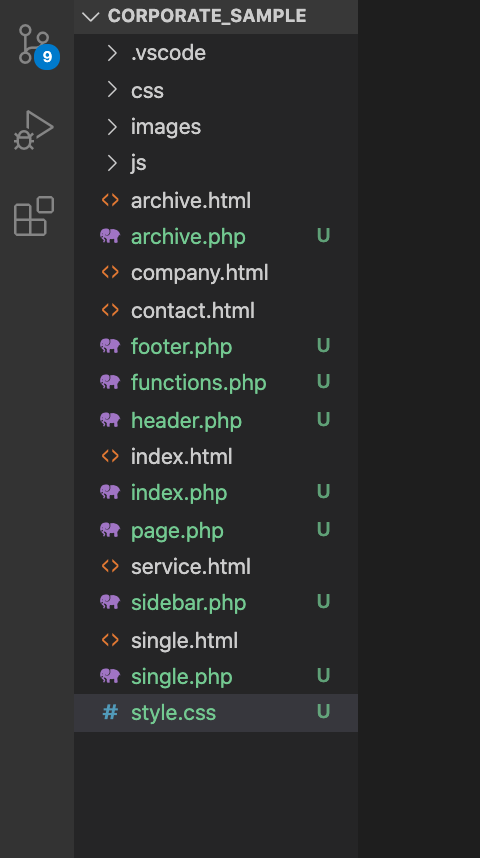Open the Run and Debug view
Screen dimensions: 480x858
[x=34, y=130]
